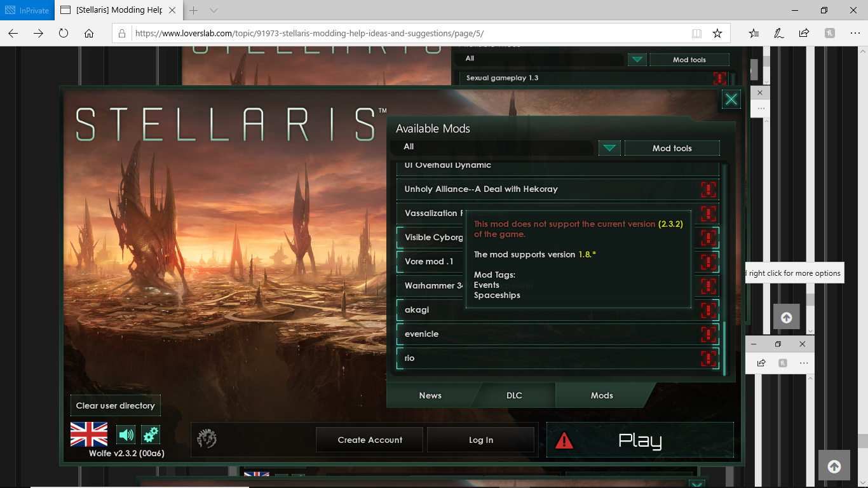The width and height of the screenshot is (868, 488).
Task: Go back to the previous page
Action: [13, 33]
